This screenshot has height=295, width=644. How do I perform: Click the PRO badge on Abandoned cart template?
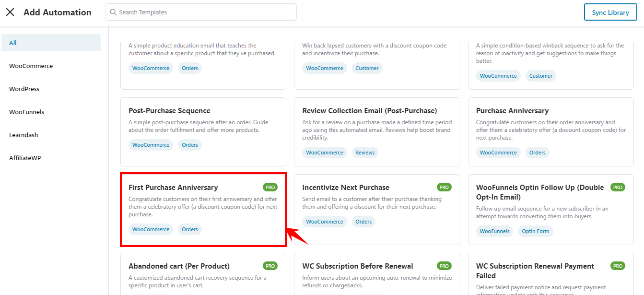[269, 266]
